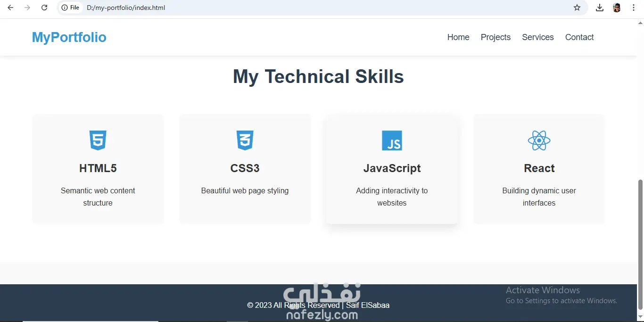Click the JavaScript card heading
The height and width of the screenshot is (322, 644).
click(392, 168)
